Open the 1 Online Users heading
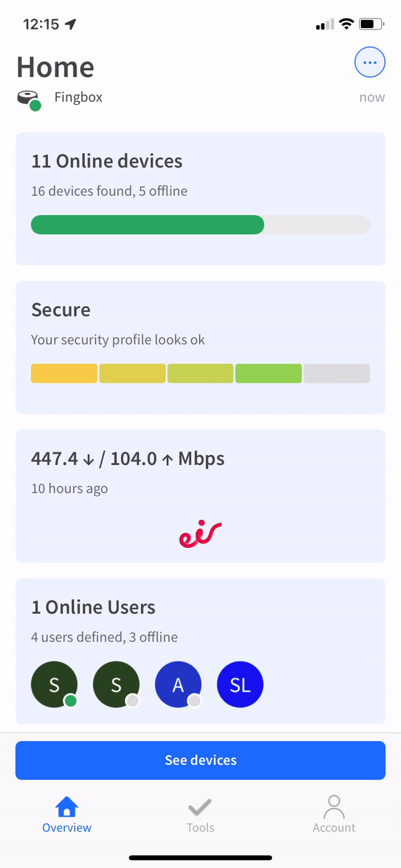The height and width of the screenshot is (868, 401). click(x=93, y=607)
